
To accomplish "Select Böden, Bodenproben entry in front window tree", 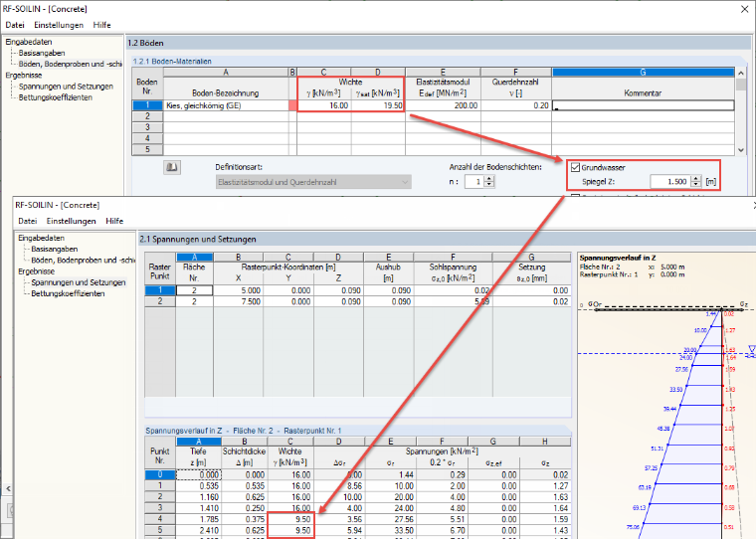I will pos(83,260).
